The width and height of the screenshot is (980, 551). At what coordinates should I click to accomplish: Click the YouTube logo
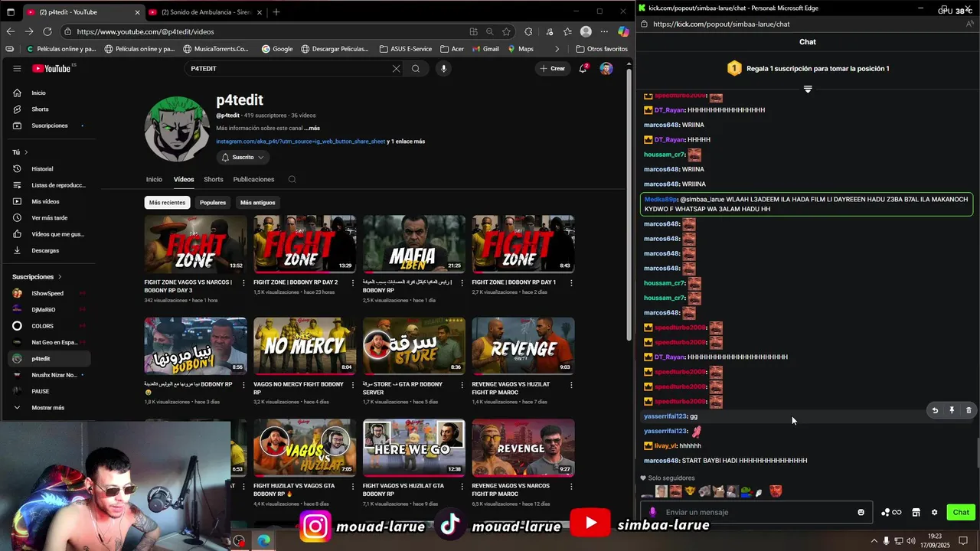pyautogui.click(x=51, y=68)
